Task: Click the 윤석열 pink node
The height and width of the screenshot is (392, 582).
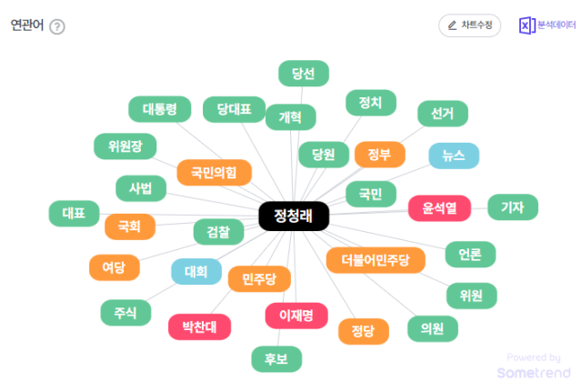Action: coord(439,208)
